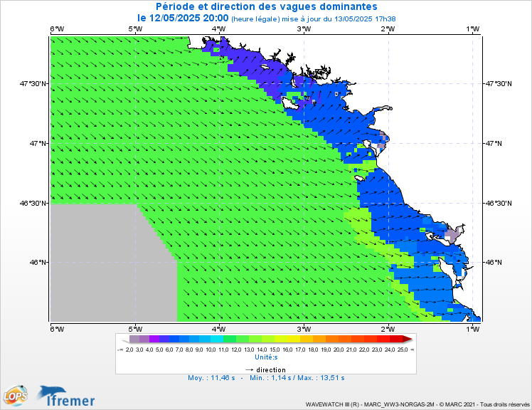Image resolution: width=532 pixels, height=410 pixels.
Task: Click the 'WAVEWATCH III (R)' credit text
Action: point(332,404)
